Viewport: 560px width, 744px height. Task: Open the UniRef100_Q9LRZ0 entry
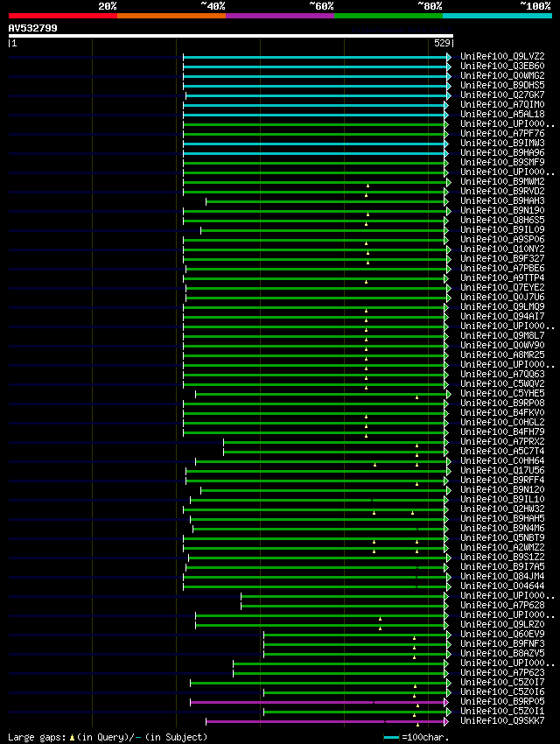pos(502,624)
